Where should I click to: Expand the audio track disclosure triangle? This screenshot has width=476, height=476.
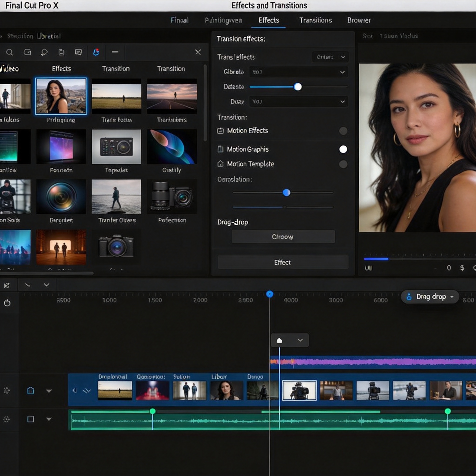coord(49,419)
